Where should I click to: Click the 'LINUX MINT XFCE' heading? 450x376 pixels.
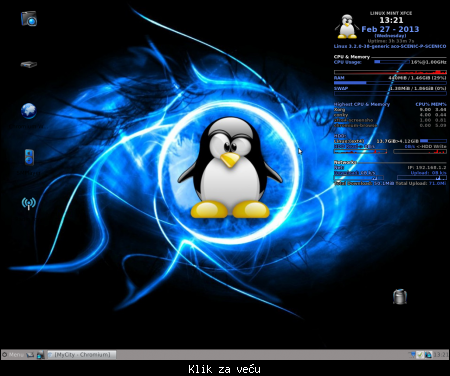(391, 13)
